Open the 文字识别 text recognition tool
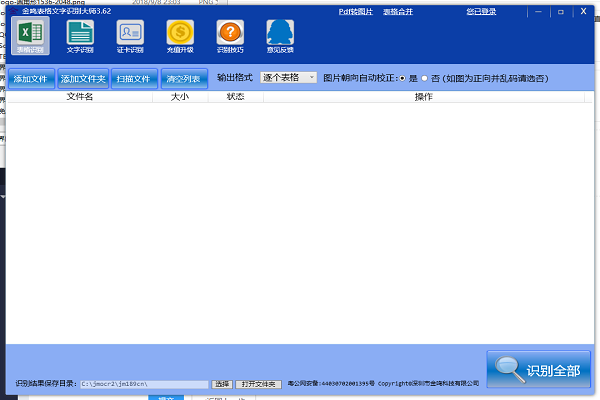The height and width of the screenshot is (400, 600). click(80, 37)
